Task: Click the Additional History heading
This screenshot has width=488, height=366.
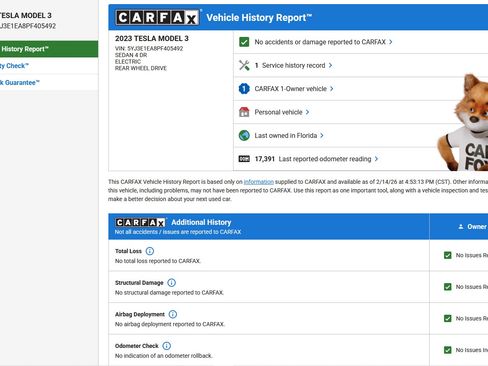Action: tap(201, 222)
